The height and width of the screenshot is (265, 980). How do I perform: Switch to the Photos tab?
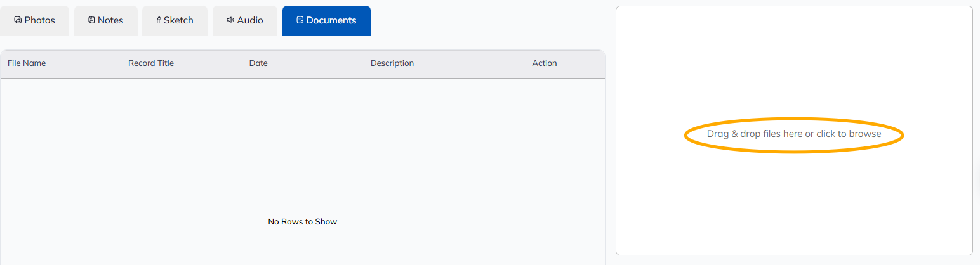pyautogui.click(x=34, y=20)
